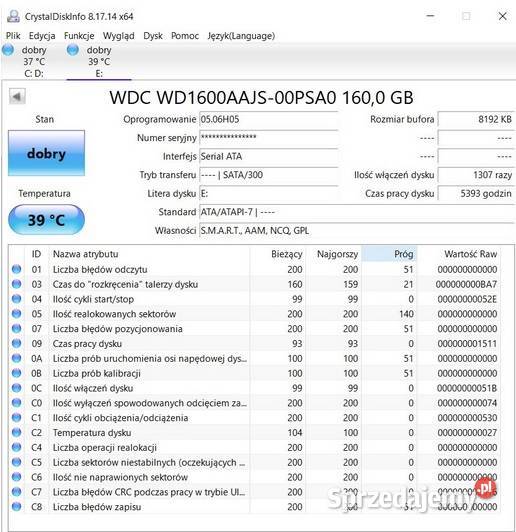Select row Liczba błędów odczytu

click(x=254, y=269)
